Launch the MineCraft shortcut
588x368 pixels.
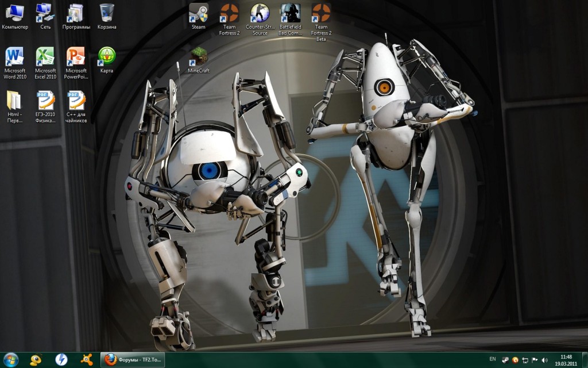tap(198, 60)
